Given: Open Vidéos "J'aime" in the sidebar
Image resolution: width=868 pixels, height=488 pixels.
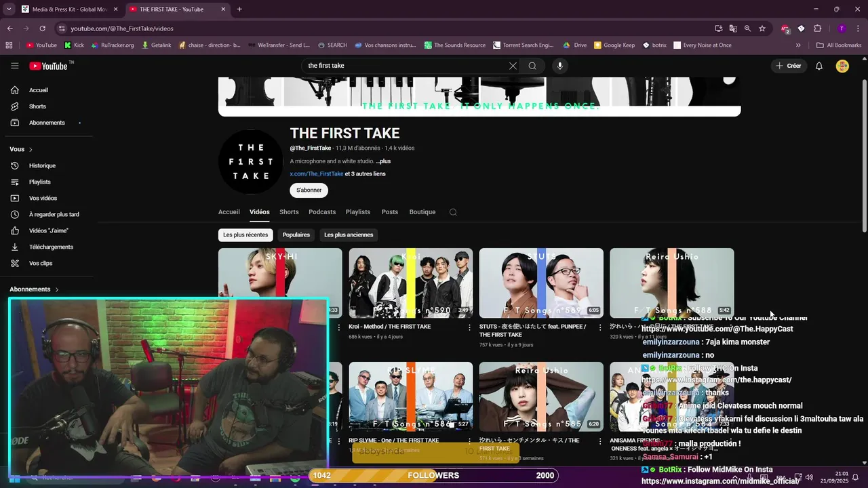Looking at the screenshot, I should click(x=49, y=230).
